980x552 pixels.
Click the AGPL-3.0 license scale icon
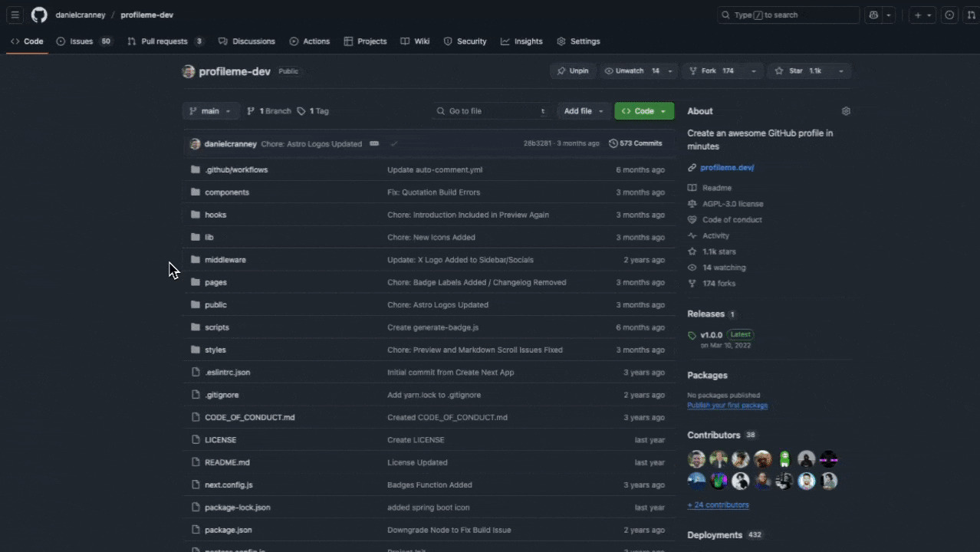[692, 203]
